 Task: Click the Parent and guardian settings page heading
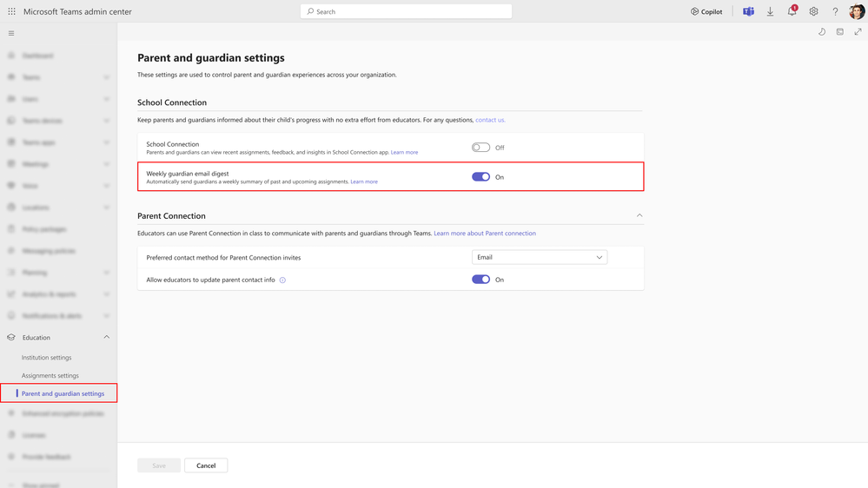pyautogui.click(x=211, y=57)
